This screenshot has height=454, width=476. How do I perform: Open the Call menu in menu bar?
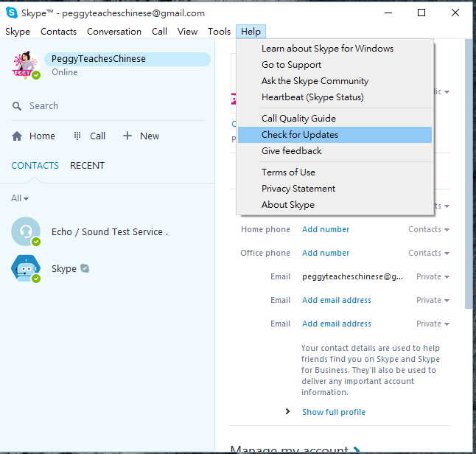[x=159, y=32]
